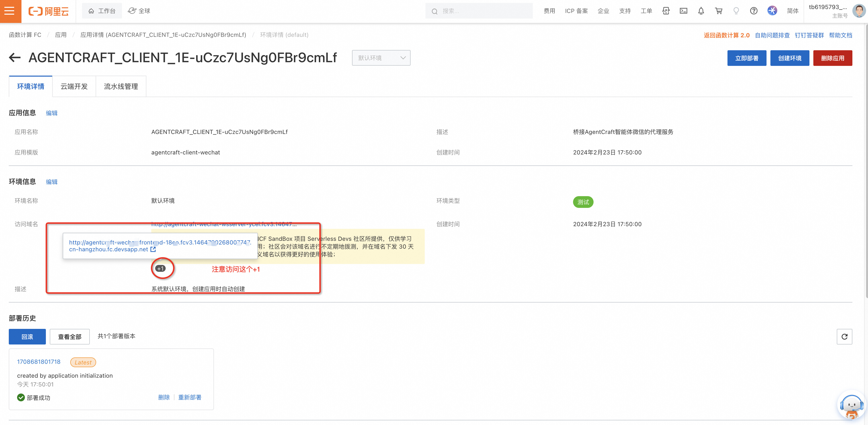
Task: Click the shopping cart icon
Action: click(719, 10)
